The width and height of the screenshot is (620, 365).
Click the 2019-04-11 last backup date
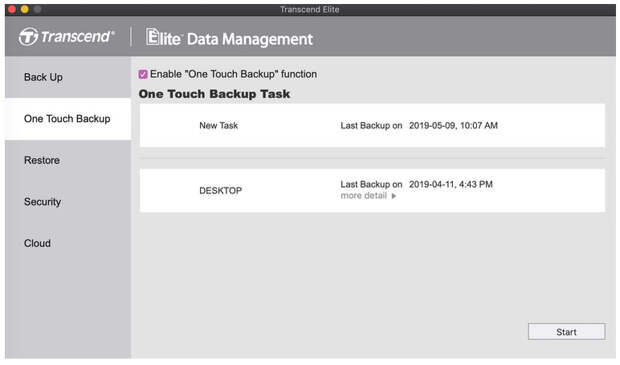451,185
